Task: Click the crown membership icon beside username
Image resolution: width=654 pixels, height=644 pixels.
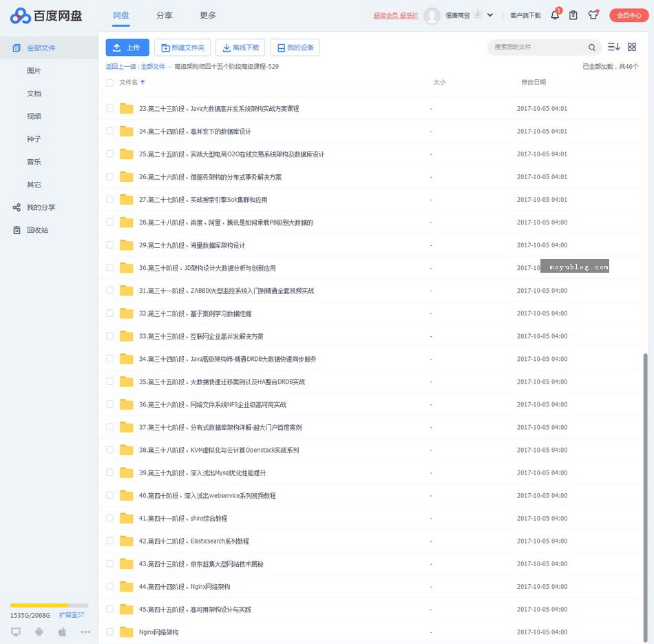Action: coord(478,14)
